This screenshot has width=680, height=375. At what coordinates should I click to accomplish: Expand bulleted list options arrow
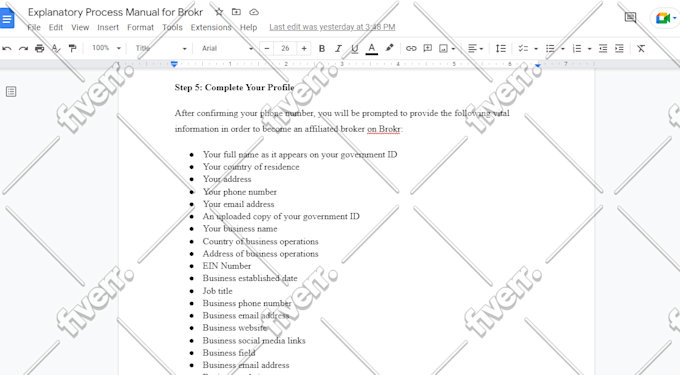pyautogui.click(x=562, y=49)
